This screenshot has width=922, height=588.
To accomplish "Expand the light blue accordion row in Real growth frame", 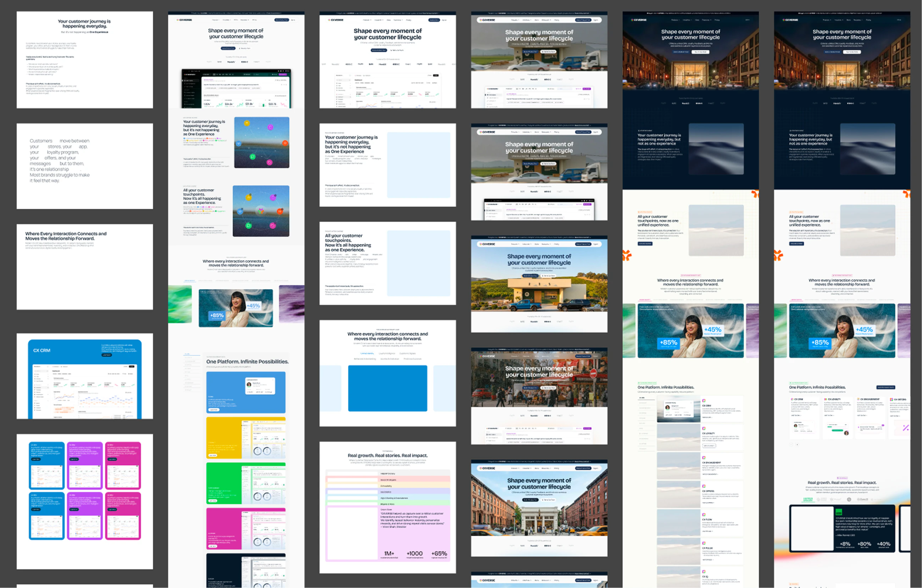I will [388, 498].
